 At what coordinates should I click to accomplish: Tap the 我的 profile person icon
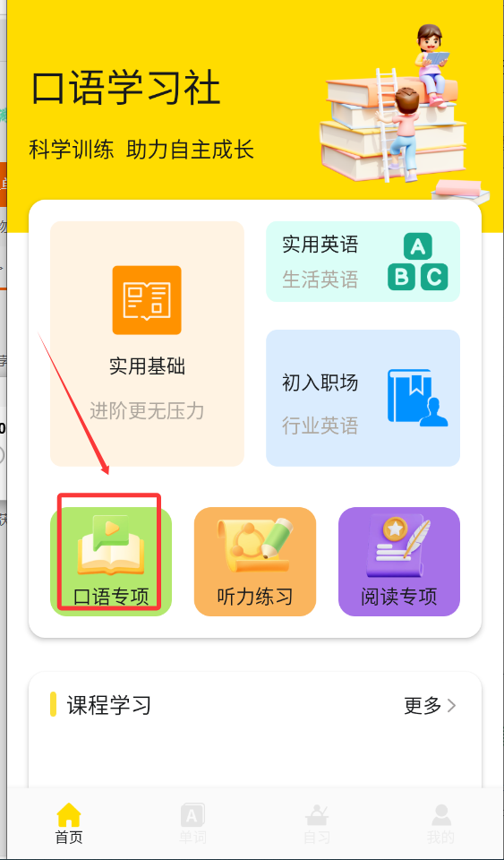[441, 815]
